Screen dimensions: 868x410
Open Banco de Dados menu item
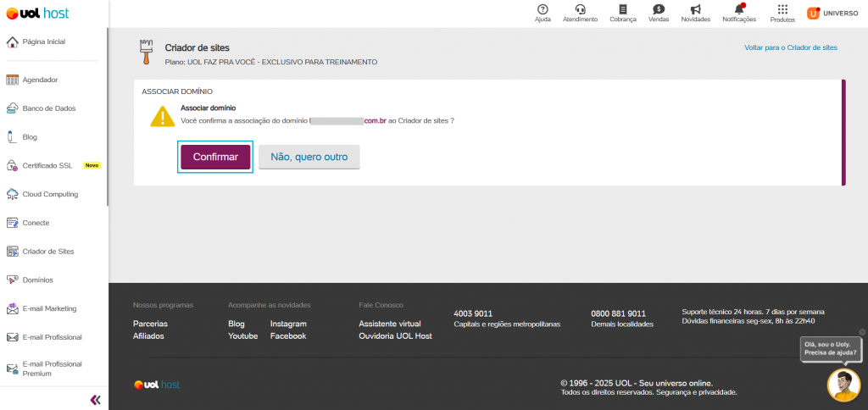(x=48, y=108)
